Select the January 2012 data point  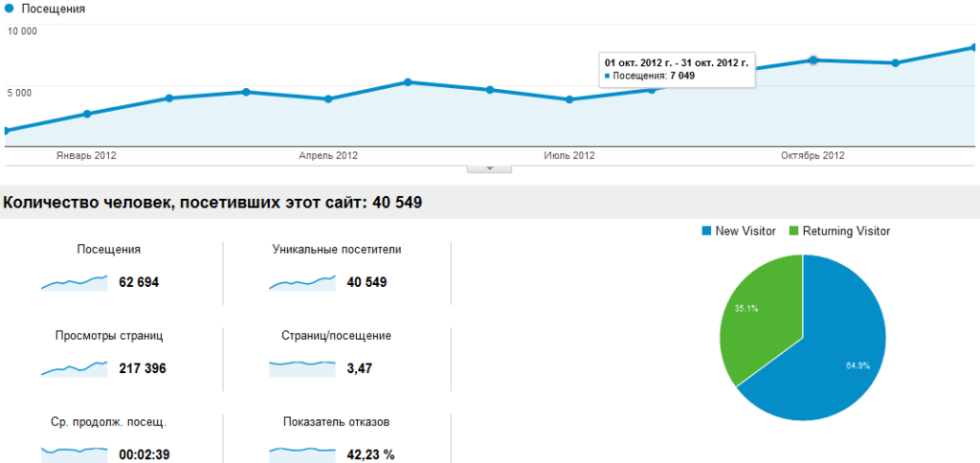[x=87, y=114]
